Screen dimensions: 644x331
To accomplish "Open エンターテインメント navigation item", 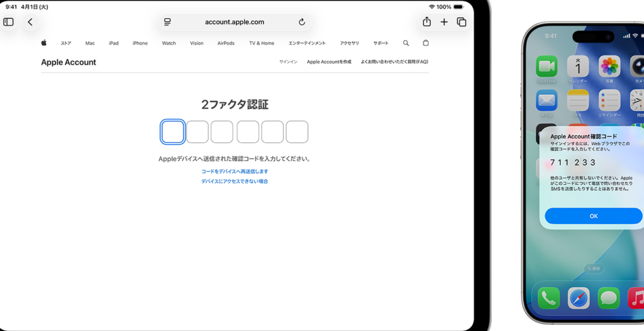I will pos(307,43).
